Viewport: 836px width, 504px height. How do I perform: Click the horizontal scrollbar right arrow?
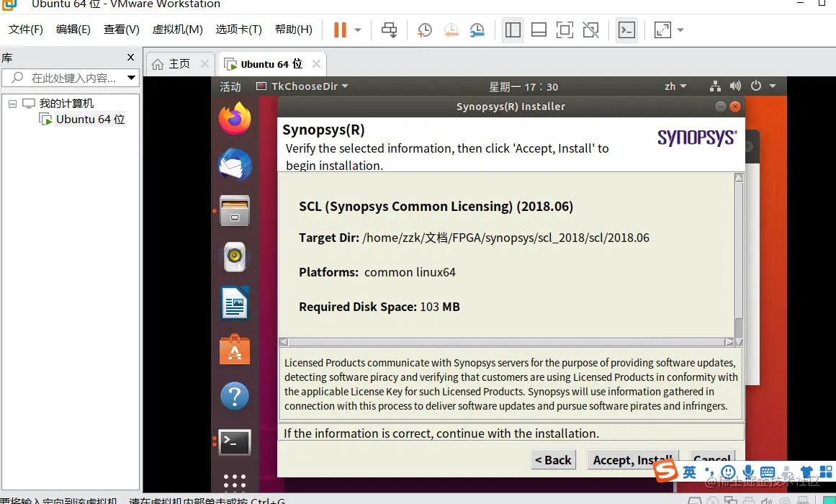(729, 342)
